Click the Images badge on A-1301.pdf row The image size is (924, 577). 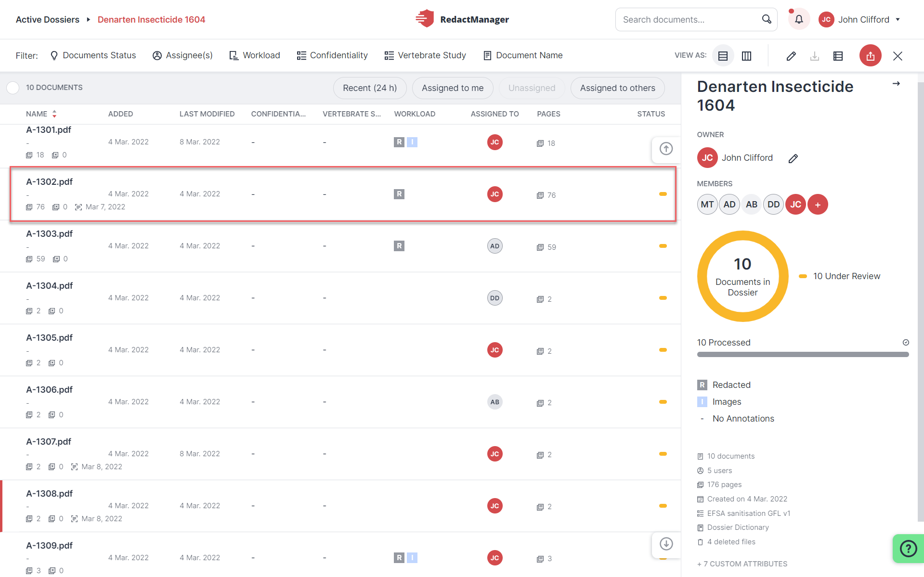[412, 142]
